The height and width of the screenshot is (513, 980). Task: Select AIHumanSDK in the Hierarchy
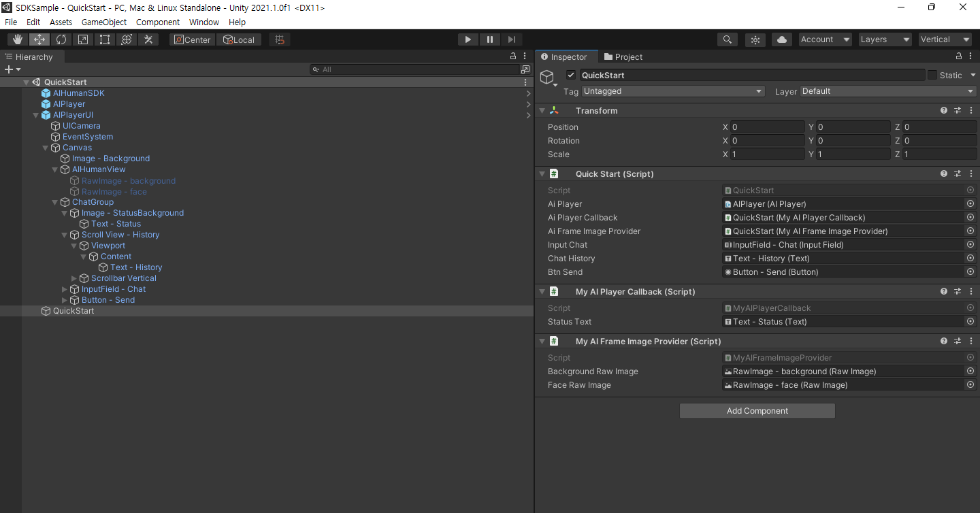click(x=79, y=93)
